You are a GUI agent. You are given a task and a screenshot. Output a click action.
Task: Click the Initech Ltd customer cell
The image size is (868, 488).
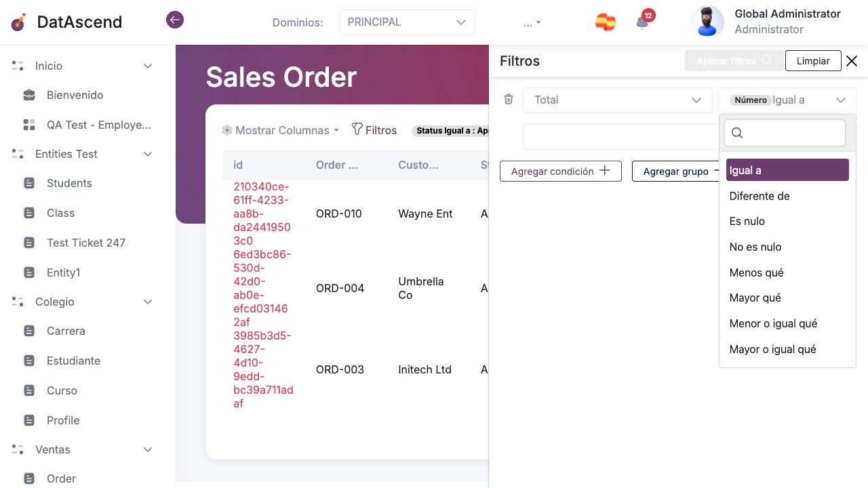[x=425, y=369]
